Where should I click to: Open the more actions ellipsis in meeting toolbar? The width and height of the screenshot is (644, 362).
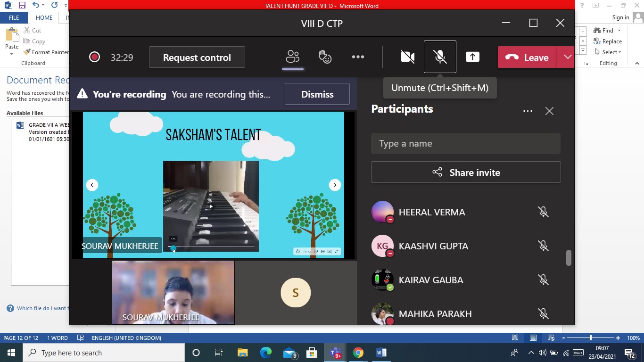[358, 57]
